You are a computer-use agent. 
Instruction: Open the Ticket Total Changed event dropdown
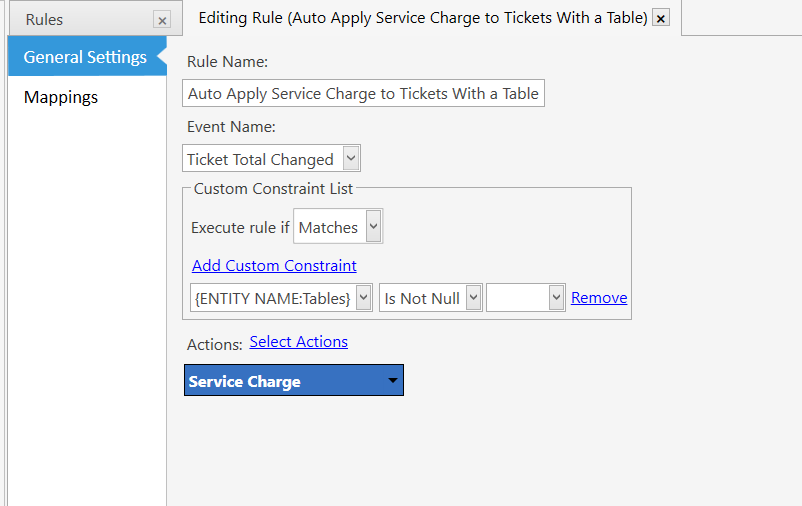tap(271, 159)
